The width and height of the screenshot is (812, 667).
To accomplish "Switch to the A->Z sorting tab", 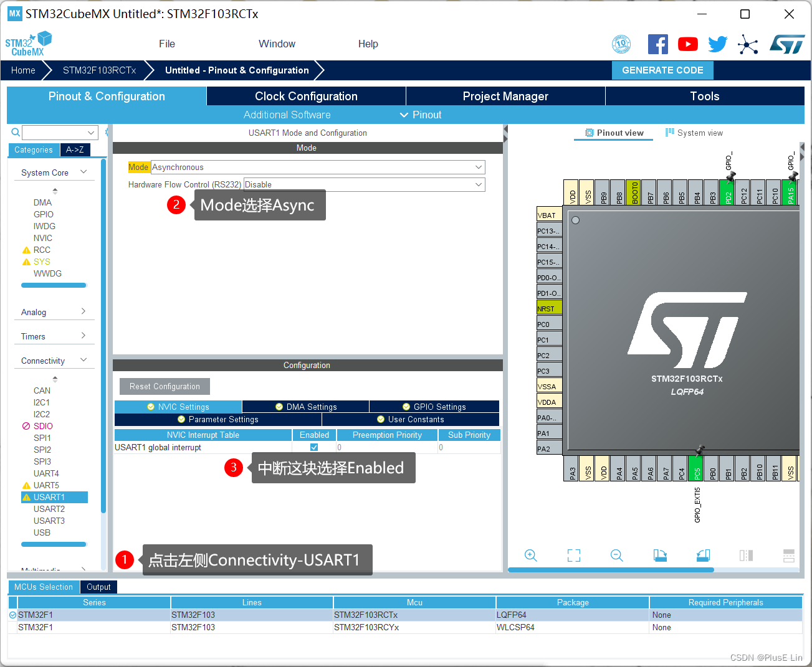I will (x=75, y=149).
